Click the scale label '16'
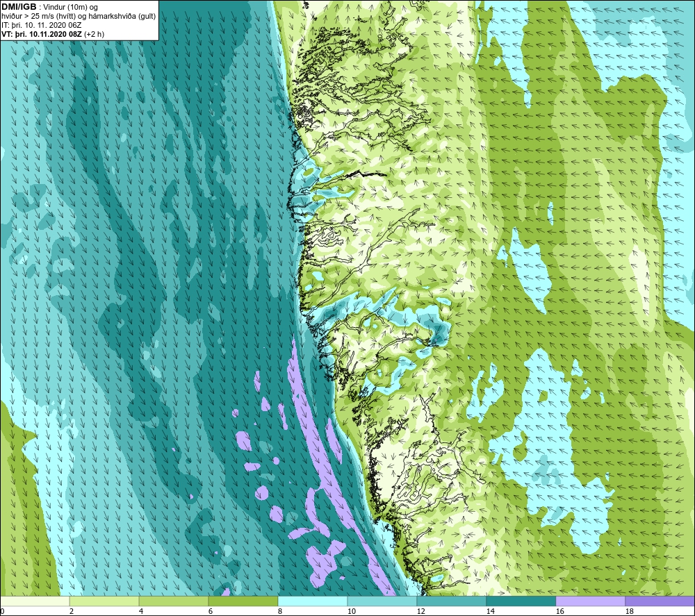695x616 pixels. [560, 611]
